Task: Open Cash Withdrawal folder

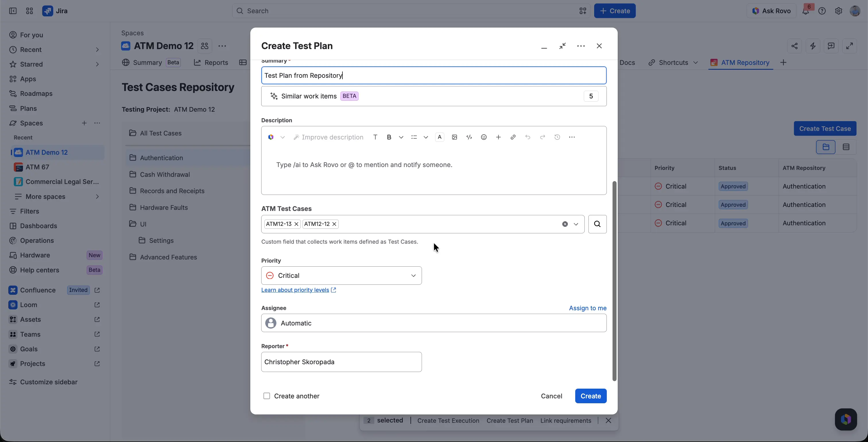Action: coord(165,175)
